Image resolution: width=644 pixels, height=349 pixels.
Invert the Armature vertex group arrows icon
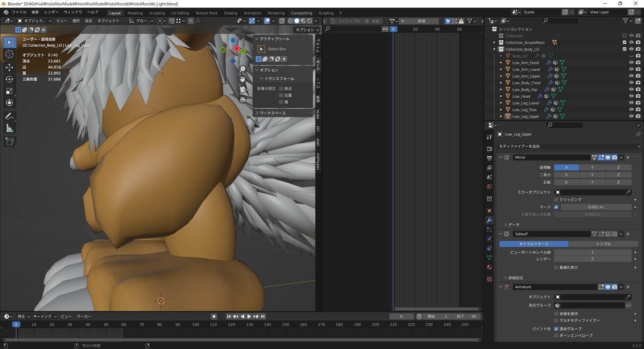pos(628,306)
